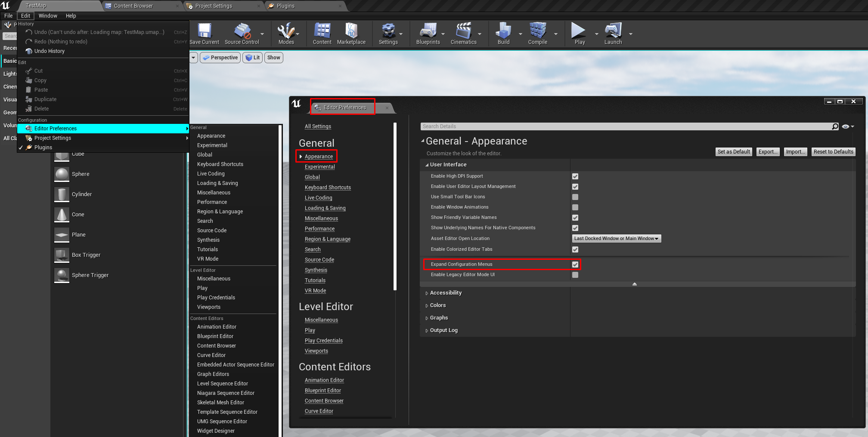The width and height of the screenshot is (868, 437).
Task: Launch the Marketplace toolbar icon
Action: (x=351, y=31)
